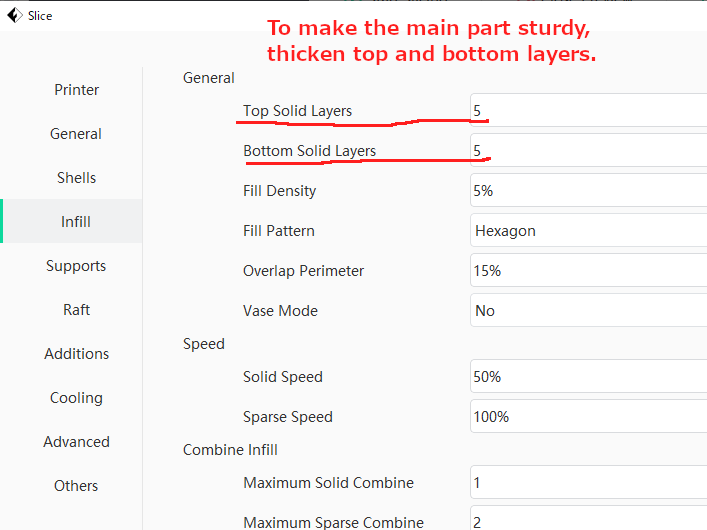Click the Overlap Perimeter 15% field
This screenshot has width=707, height=530.
[x=588, y=271]
